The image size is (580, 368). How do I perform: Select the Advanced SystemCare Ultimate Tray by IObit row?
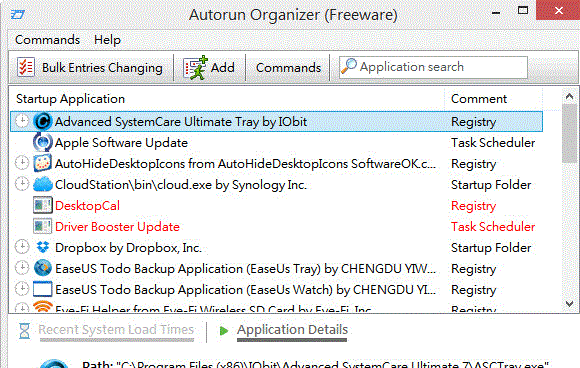point(276,121)
